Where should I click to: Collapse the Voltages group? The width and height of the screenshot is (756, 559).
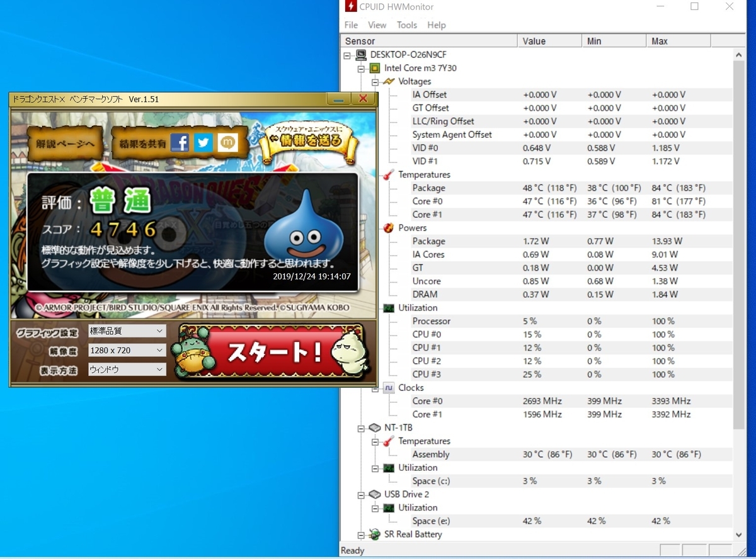click(x=375, y=82)
